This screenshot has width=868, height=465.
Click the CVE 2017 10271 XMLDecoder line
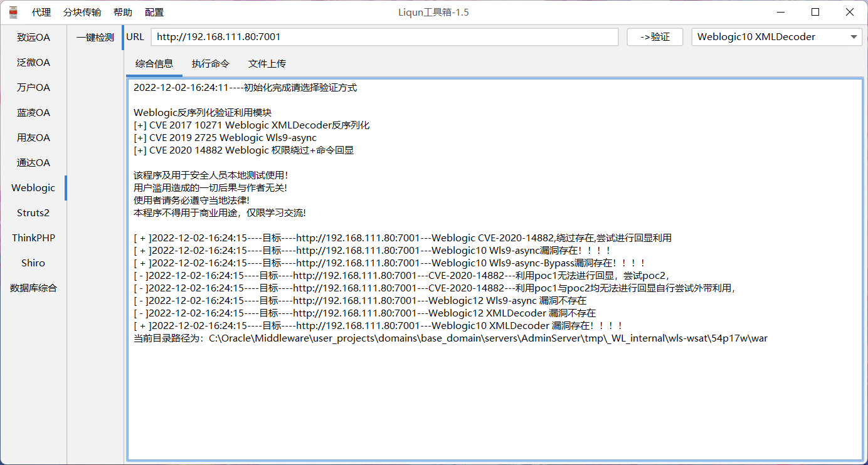(251, 125)
